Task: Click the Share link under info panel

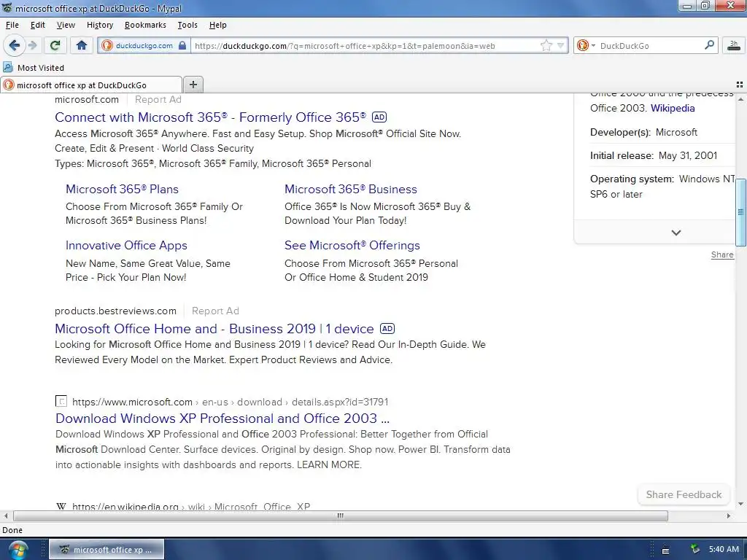Action: (x=722, y=254)
